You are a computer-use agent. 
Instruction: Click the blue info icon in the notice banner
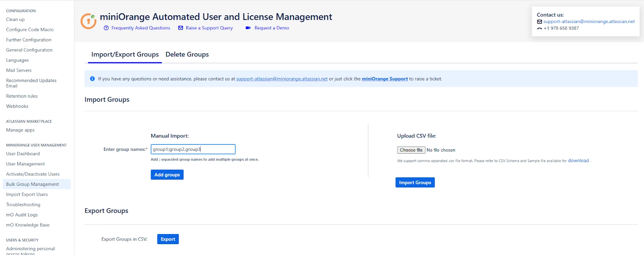92,79
